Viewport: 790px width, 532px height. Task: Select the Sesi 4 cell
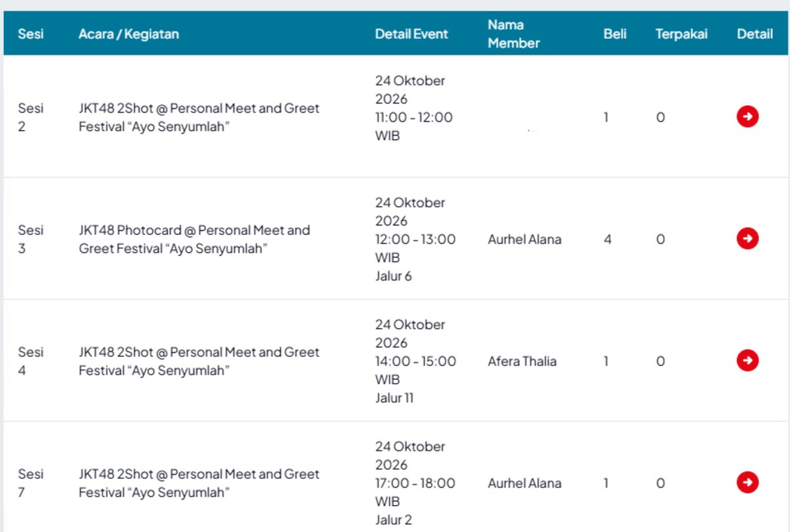click(30, 361)
